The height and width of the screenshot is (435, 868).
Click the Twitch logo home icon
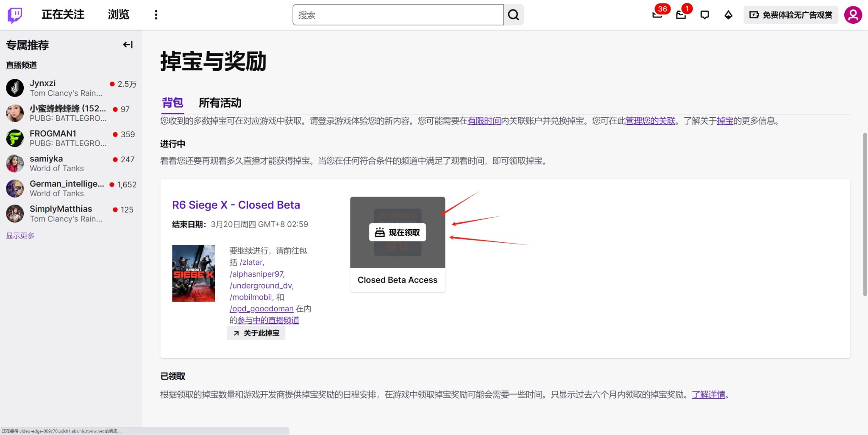(15, 15)
